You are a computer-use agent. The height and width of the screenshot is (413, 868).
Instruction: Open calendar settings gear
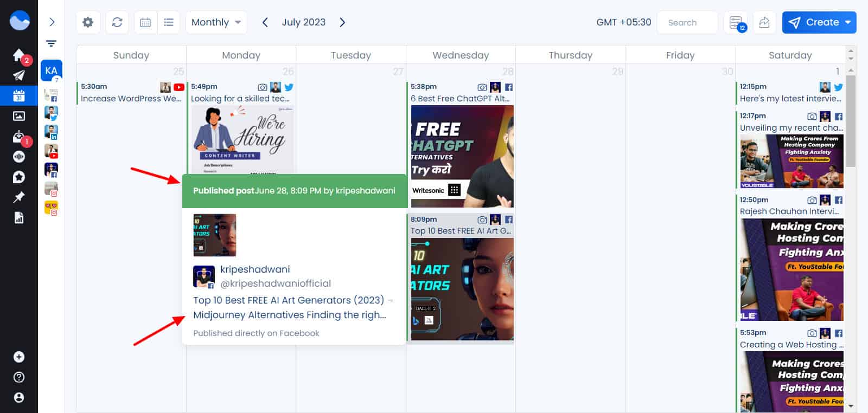(x=88, y=22)
